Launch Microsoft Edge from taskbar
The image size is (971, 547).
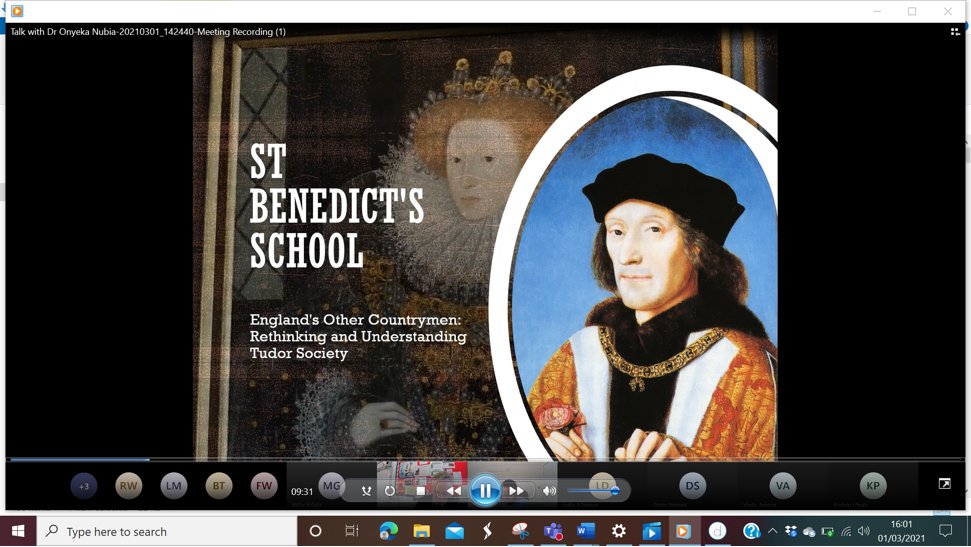(388, 532)
